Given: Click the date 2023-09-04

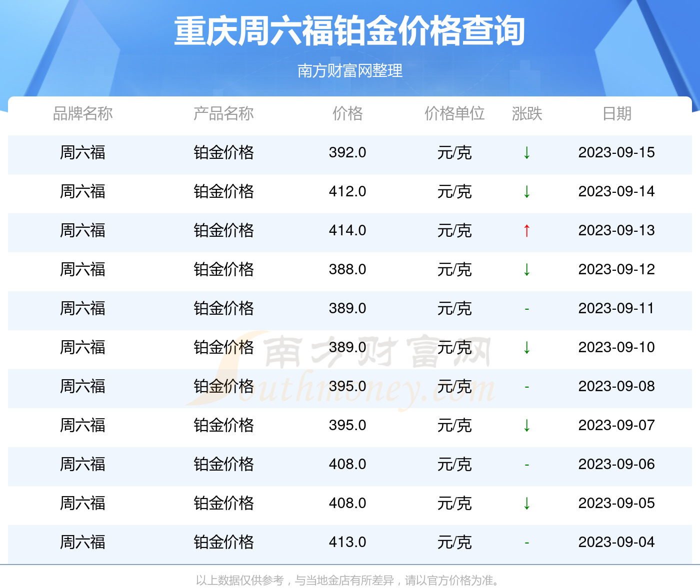Looking at the screenshot, I should 616,542.
